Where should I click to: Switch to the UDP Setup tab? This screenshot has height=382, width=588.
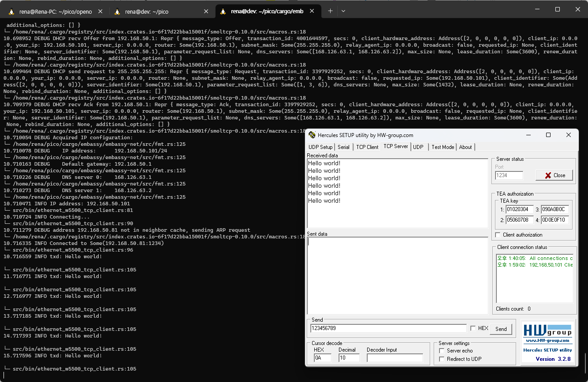coord(320,147)
